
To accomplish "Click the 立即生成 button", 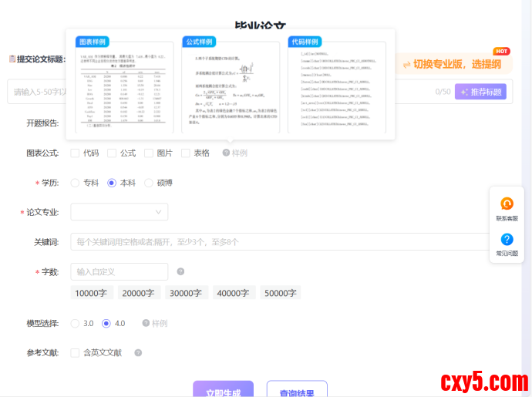I will tap(224, 389).
